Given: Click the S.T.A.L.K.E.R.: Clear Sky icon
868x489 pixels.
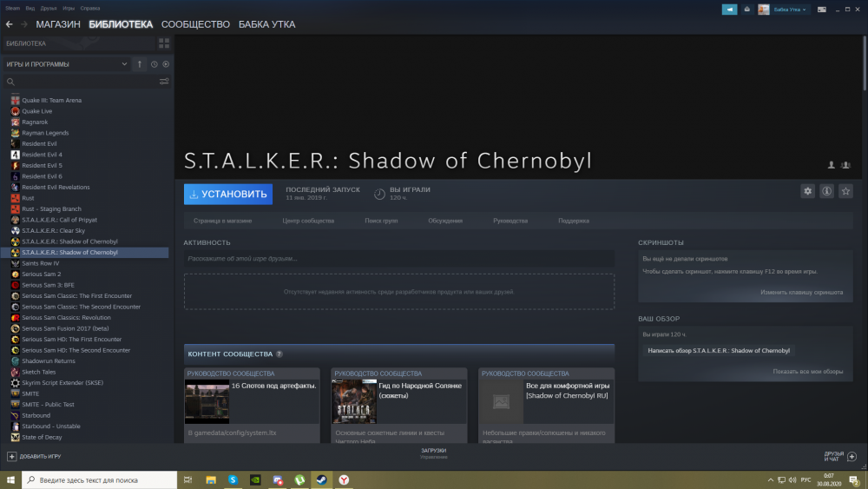Looking at the screenshot, I should click(15, 230).
